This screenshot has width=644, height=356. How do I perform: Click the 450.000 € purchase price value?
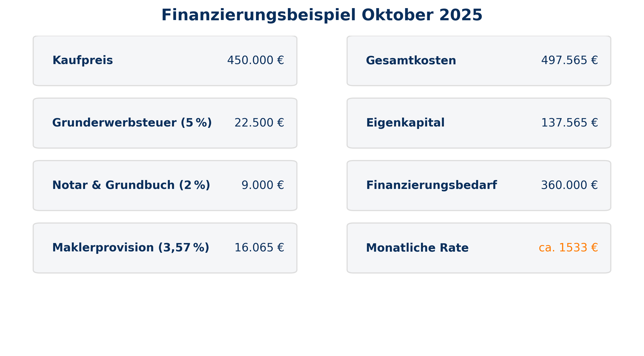coord(255,60)
